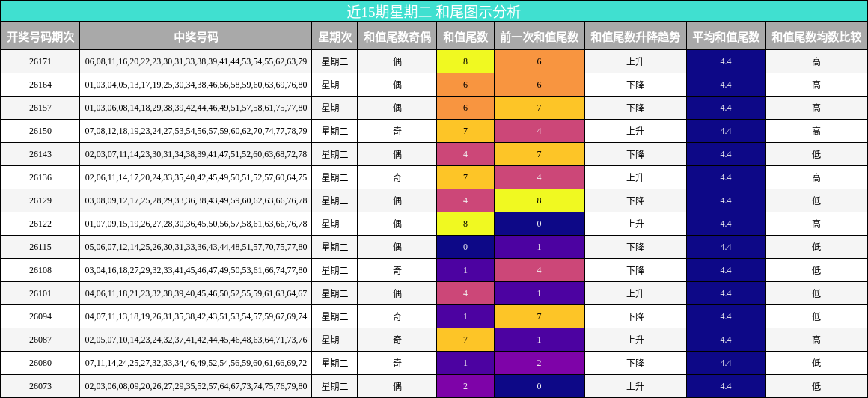Select winning numbers starting 02,05,07,10 for 26087
This screenshot has width=868, height=398.
196,340
